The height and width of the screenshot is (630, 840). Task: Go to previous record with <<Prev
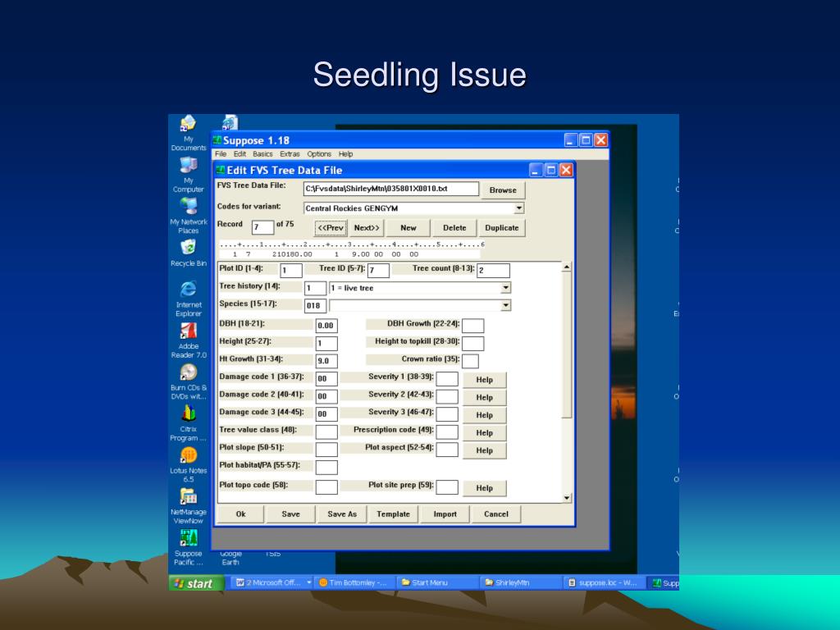click(331, 228)
